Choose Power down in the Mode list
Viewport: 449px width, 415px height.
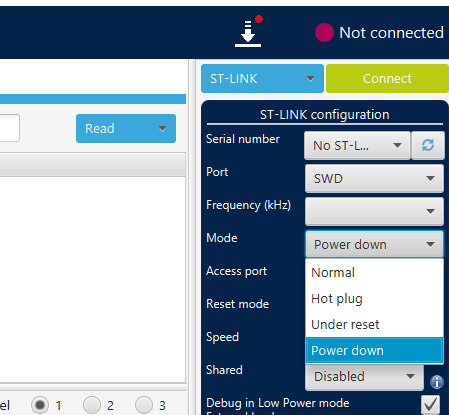point(374,350)
